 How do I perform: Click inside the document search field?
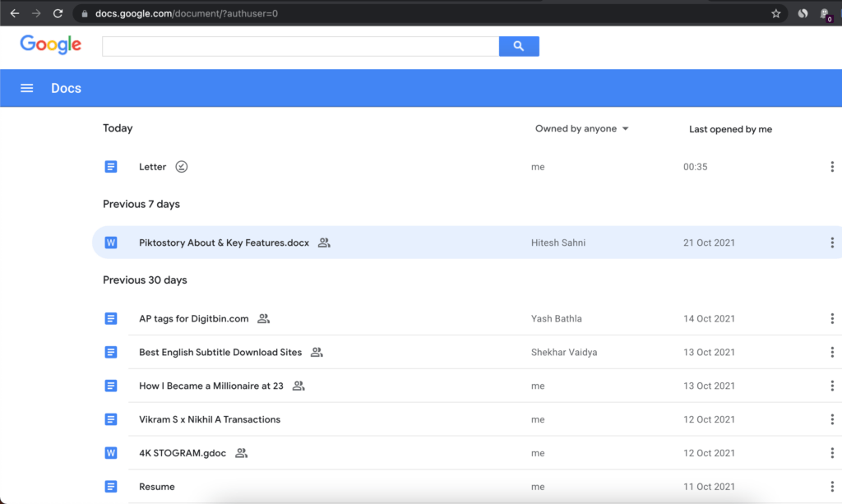[x=300, y=46]
